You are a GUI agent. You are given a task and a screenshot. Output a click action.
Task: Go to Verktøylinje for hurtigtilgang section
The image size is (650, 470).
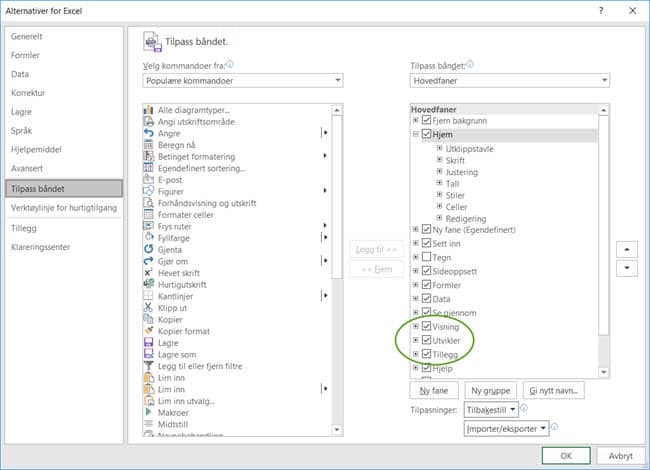tap(66, 207)
